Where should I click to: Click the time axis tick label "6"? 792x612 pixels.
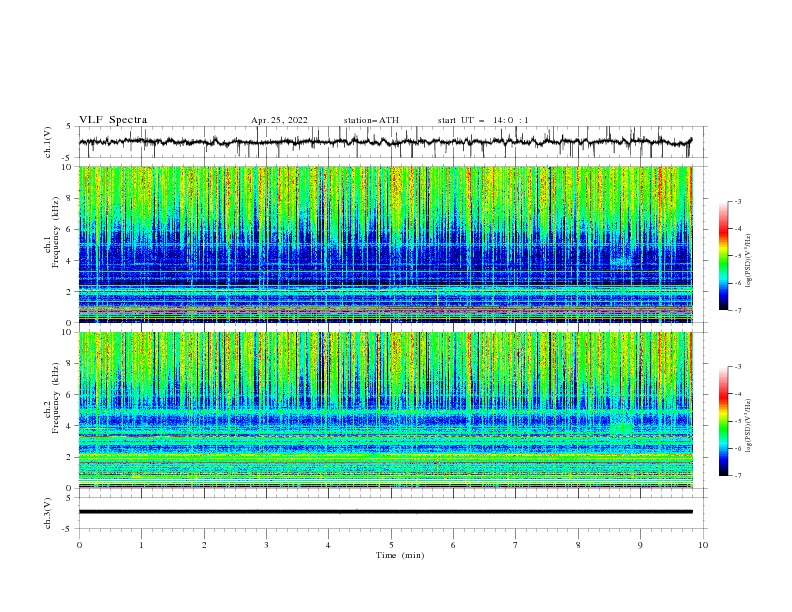(453, 545)
